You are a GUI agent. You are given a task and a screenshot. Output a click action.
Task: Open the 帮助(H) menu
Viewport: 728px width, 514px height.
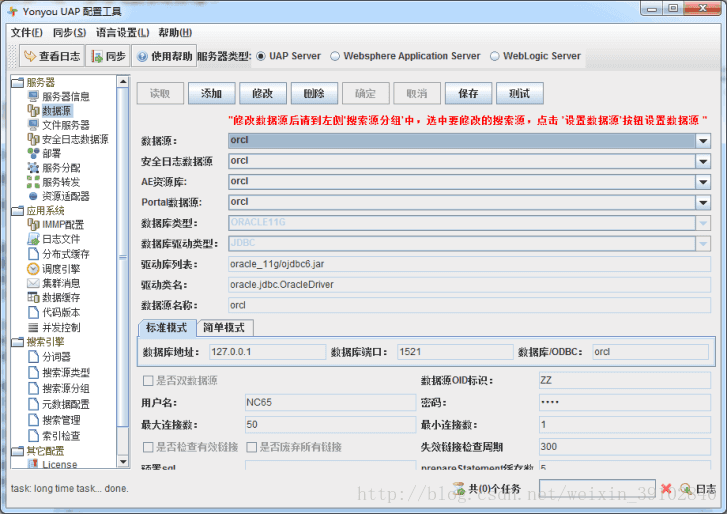(x=175, y=33)
